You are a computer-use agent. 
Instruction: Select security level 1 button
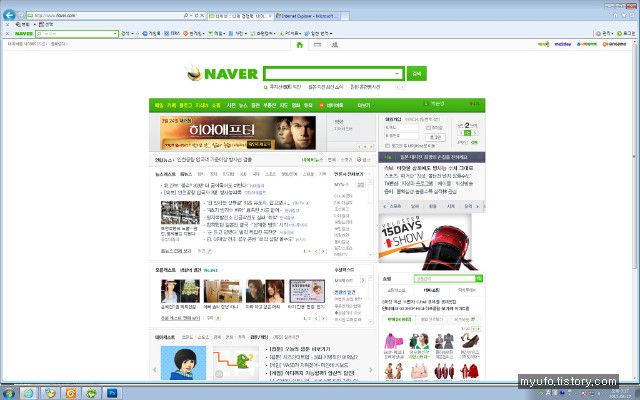(461, 133)
